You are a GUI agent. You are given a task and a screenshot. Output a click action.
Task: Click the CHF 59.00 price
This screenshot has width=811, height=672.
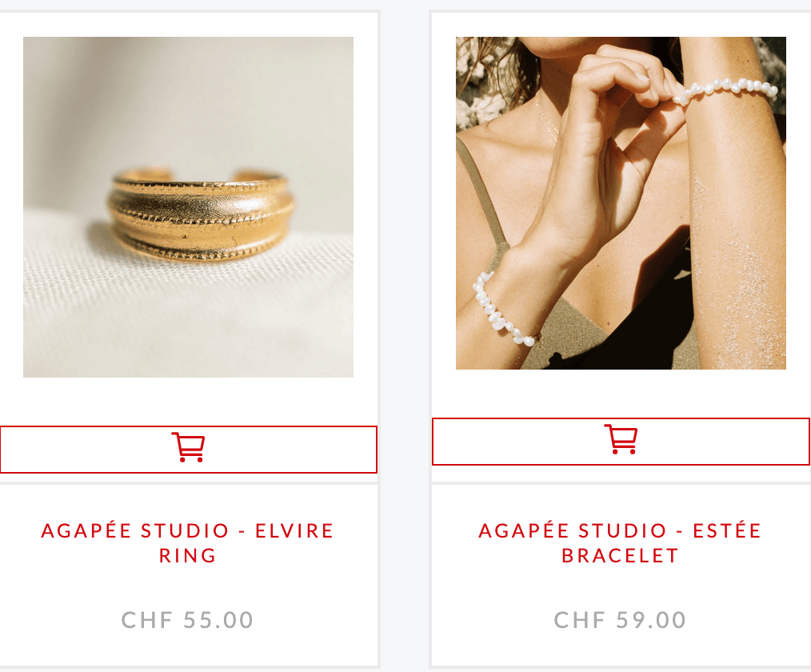(620, 620)
